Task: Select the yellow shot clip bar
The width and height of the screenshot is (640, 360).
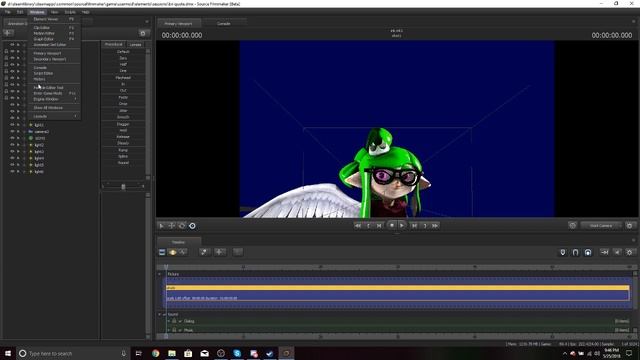Action: (398, 288)
